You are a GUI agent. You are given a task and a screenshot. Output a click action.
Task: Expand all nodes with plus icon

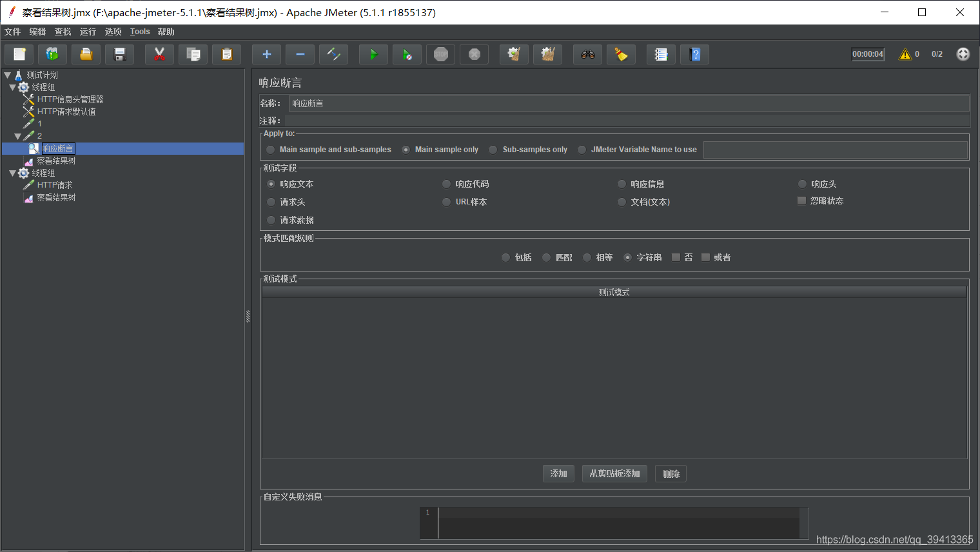coord(266,55)
